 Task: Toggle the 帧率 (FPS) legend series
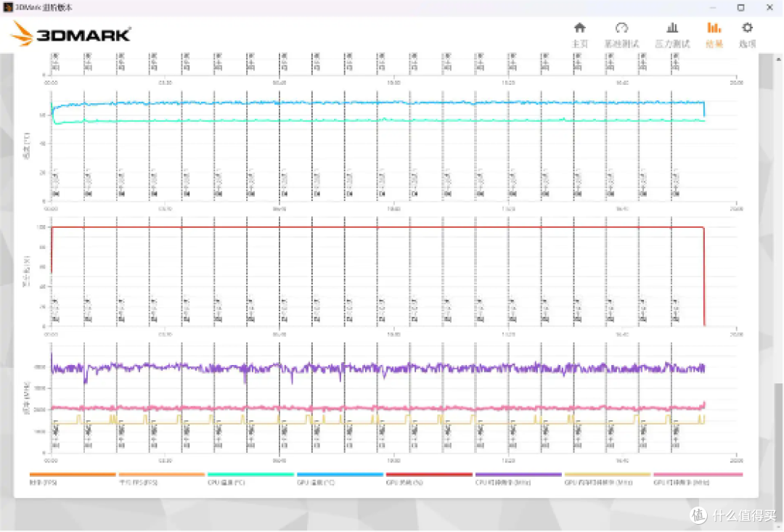click(73, 478)
